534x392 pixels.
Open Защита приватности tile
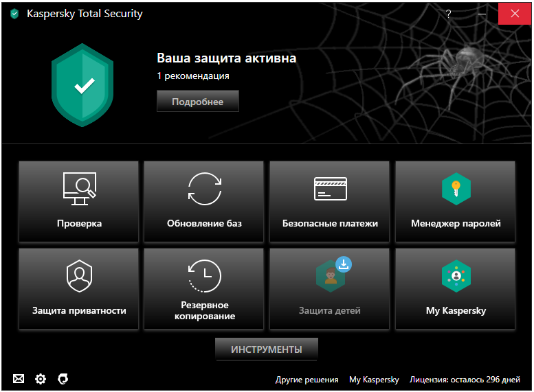tap(78, 288)
